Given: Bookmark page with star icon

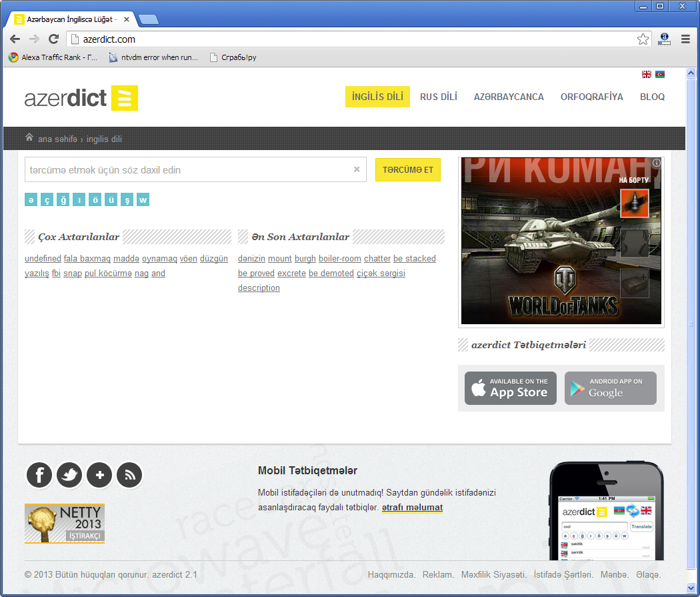Looking at the screenshot, I should [x=643, y=39].
